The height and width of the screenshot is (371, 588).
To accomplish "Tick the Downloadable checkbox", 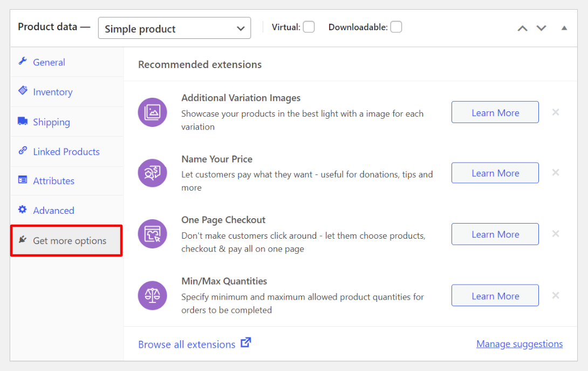I will 396,27.
